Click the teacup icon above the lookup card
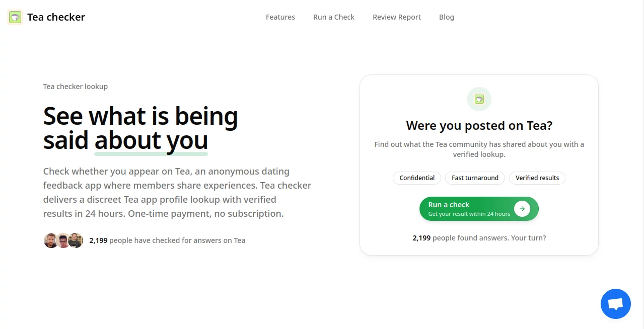 click(x=479, y=99)
